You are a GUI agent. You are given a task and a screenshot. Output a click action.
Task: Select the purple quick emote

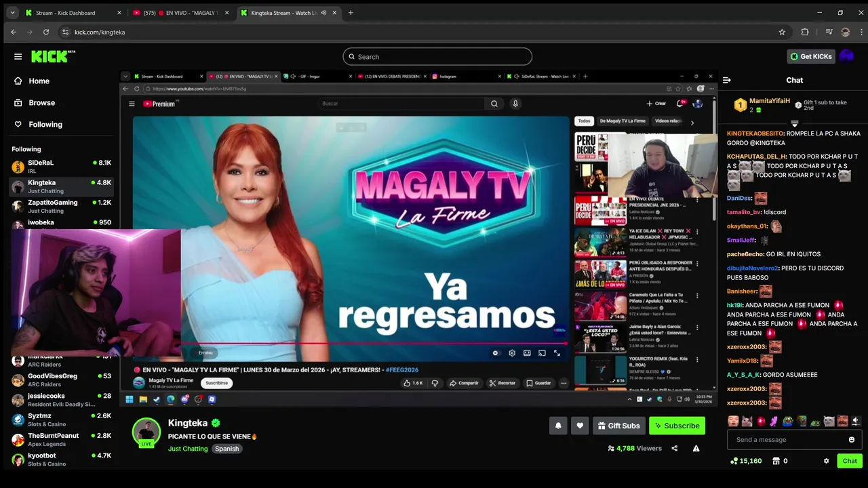coord(774,422)
